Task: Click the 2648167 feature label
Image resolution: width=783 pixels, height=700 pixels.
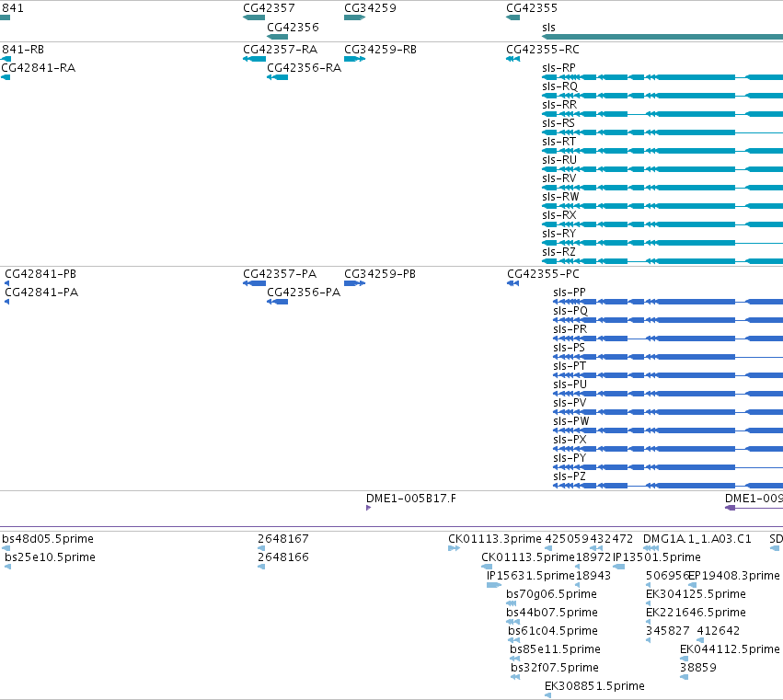Action: [283, 539]
